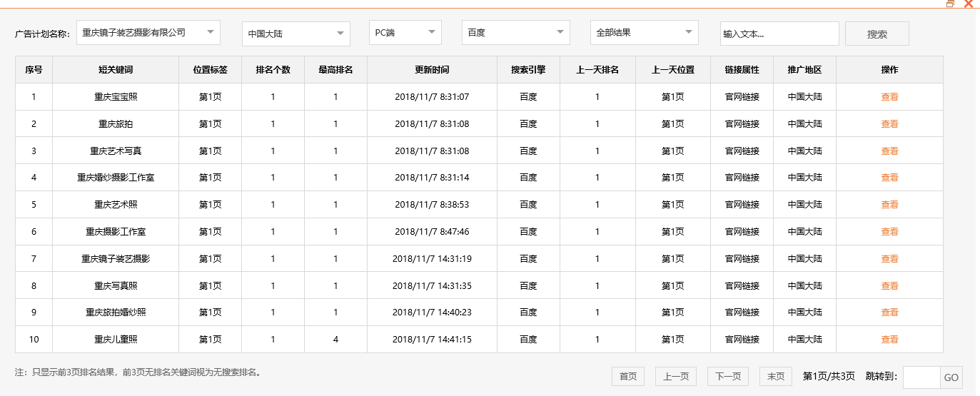Click the 短关键词 column header
980x396 pixels.
(116, 70)
